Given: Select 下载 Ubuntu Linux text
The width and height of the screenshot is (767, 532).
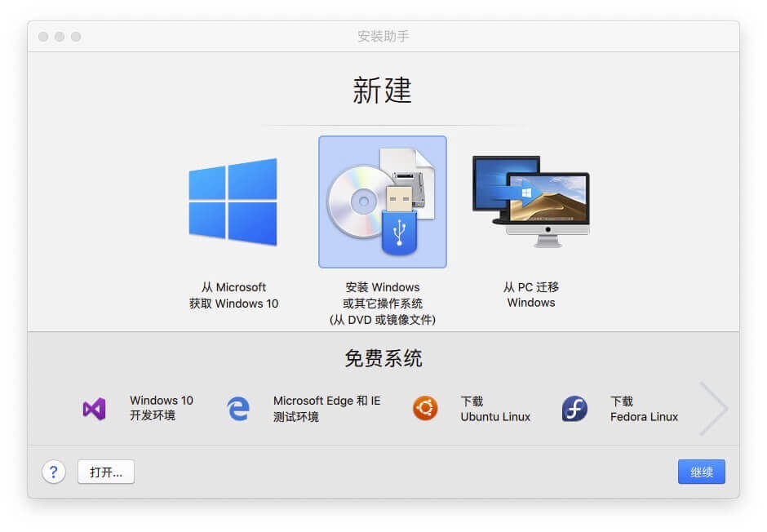Looking at the screenshot, I should click(x=495, y=409).
